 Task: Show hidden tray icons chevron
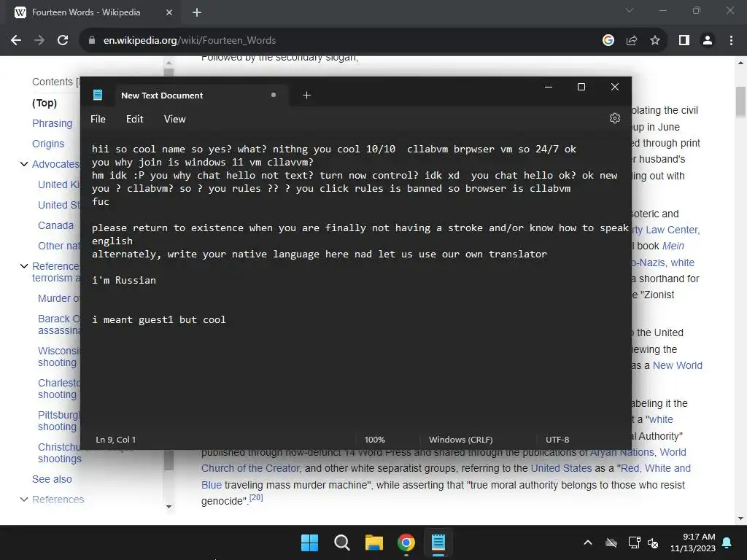coord(588,542)
